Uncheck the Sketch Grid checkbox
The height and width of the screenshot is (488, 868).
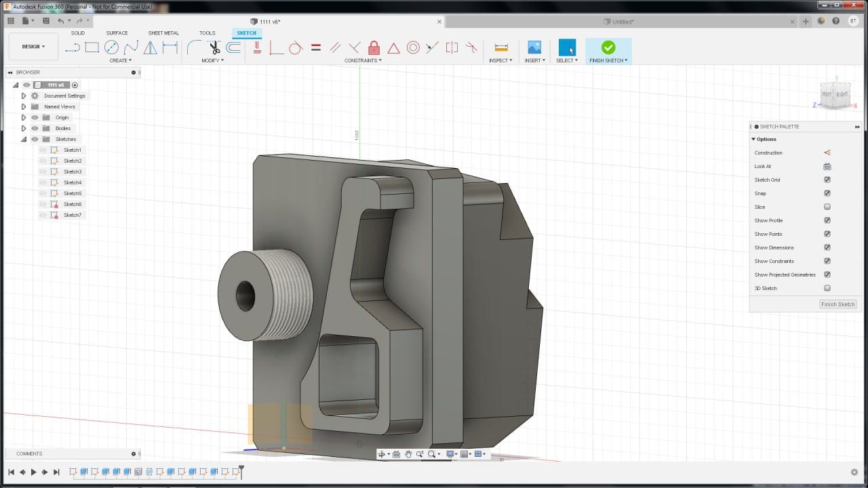click(x=827, y=180)
